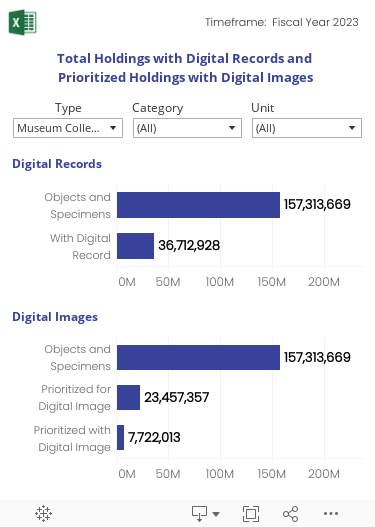Click the Digital Images heading

click(55, 317)
